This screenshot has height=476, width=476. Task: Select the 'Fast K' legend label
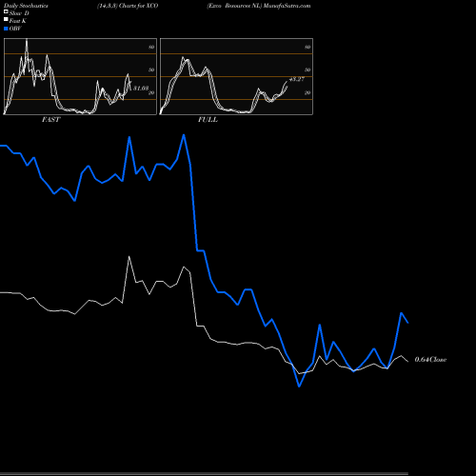click(18, 21)
